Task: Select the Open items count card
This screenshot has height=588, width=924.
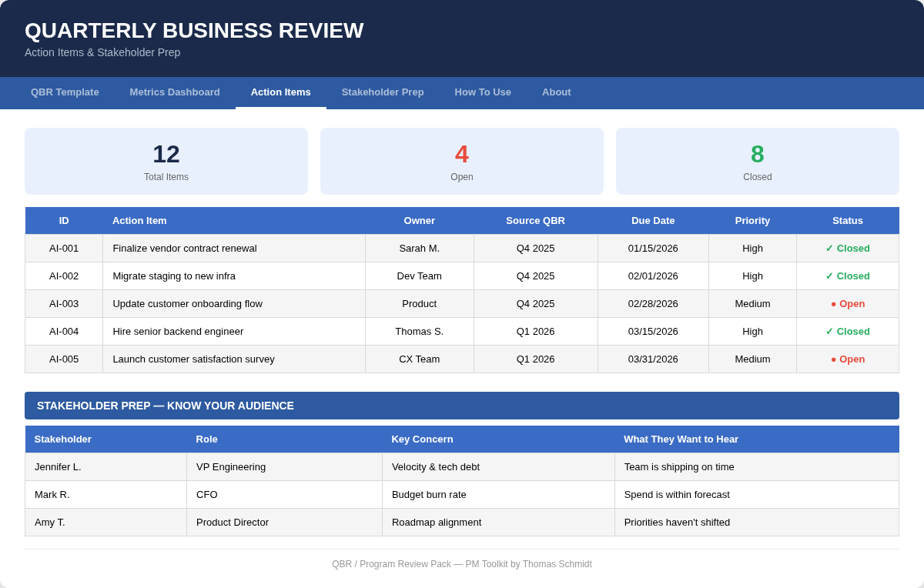Action: [462, 161]
